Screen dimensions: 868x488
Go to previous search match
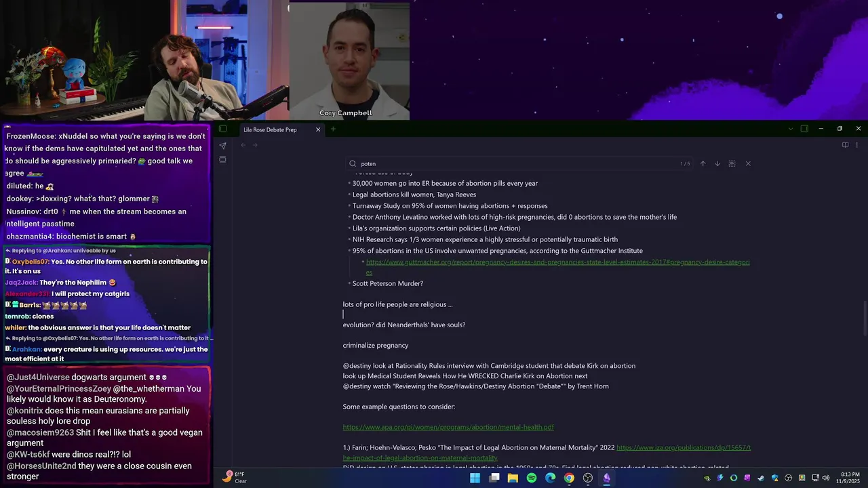[703, 163]
